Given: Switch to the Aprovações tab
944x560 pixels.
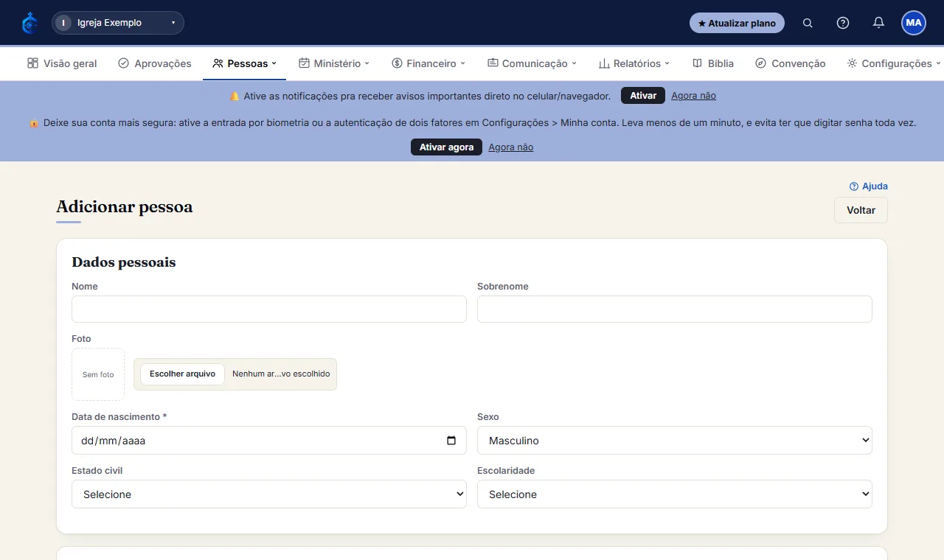Looking at the screenshot, I should (x=155, y=63).
